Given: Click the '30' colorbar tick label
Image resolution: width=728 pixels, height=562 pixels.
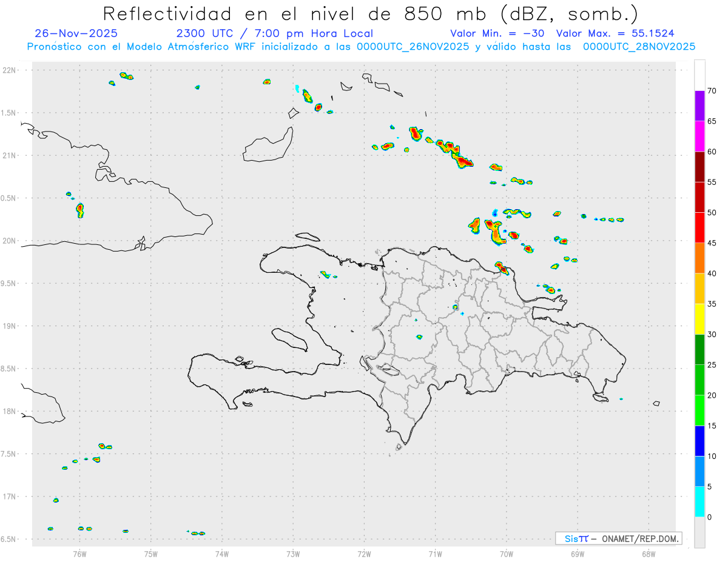Looking at the screenshot, I should tap(712, 335).
